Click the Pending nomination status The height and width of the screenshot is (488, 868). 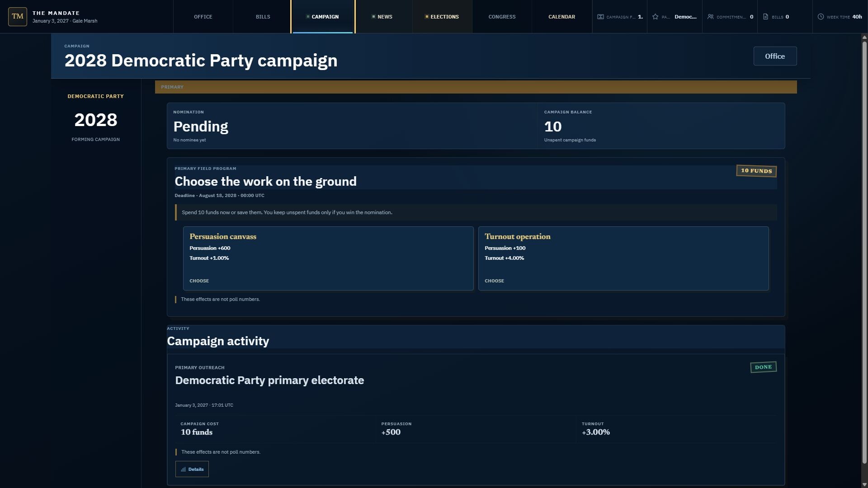tap(201, 127)
